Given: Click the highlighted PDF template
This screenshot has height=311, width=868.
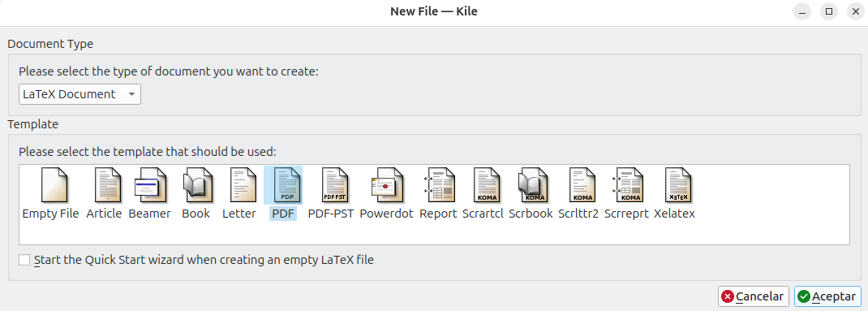Looking at the screenshot, I should pyautogui.click(x=283, y=186).
